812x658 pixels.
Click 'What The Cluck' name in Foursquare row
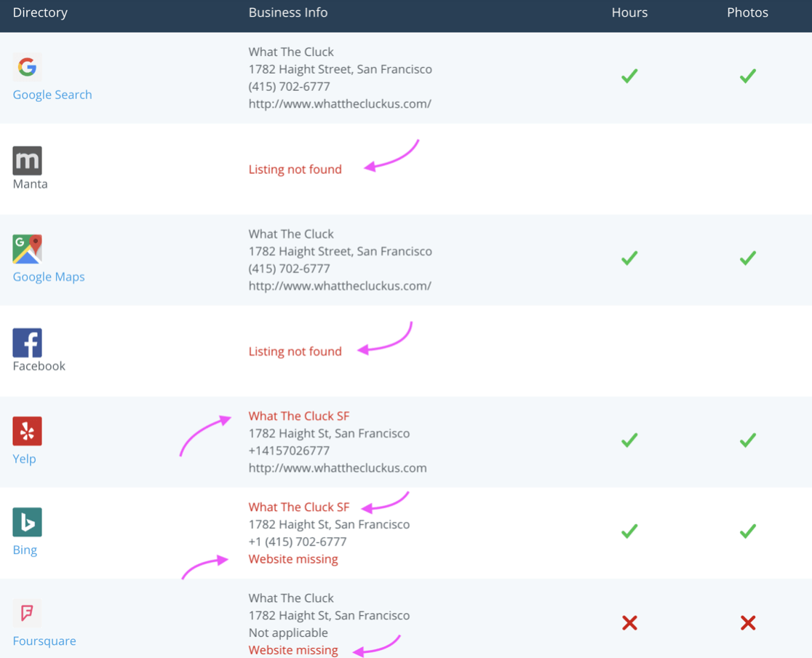coord(291,598)
